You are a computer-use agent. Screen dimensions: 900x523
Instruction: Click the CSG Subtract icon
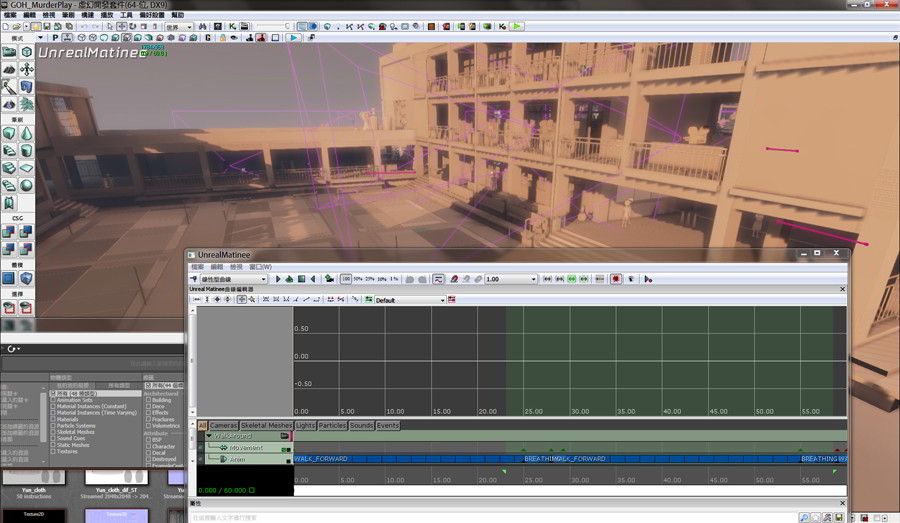(26, 232)
